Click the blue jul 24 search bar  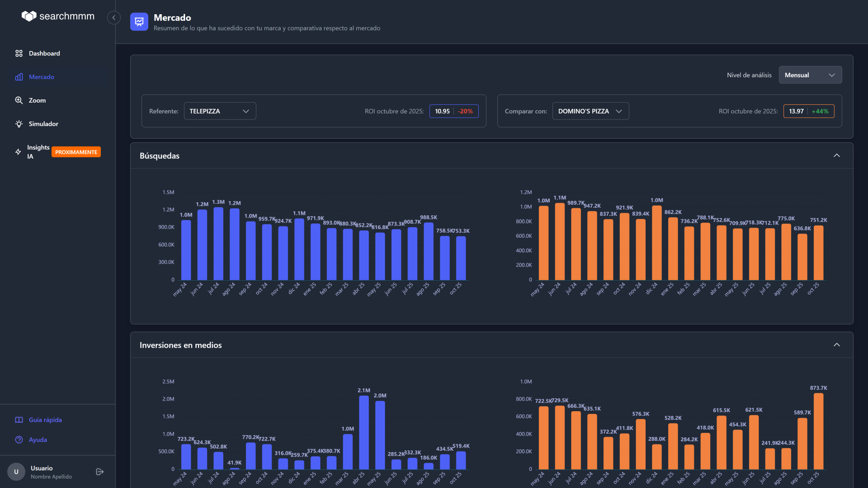click(218, 244)
